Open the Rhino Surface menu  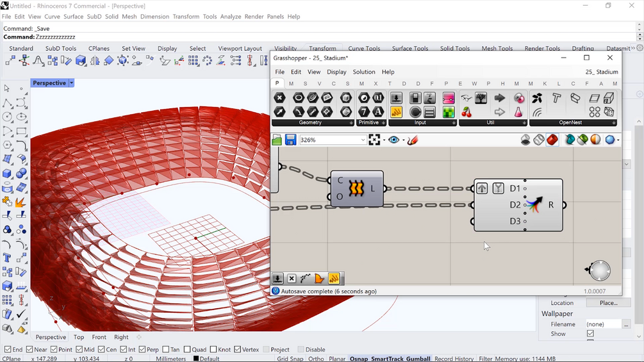point(74,17)
